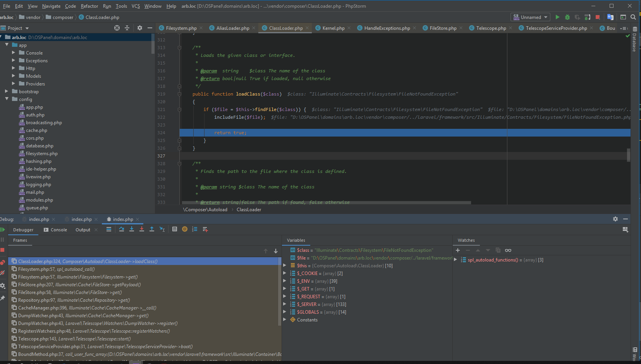
Task: Expand the $_SERVER variable node
Action: [285, 304]
